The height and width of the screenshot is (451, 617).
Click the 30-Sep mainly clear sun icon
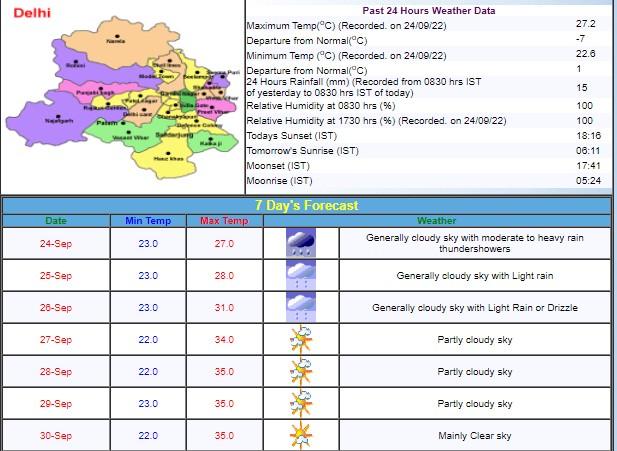298,435
